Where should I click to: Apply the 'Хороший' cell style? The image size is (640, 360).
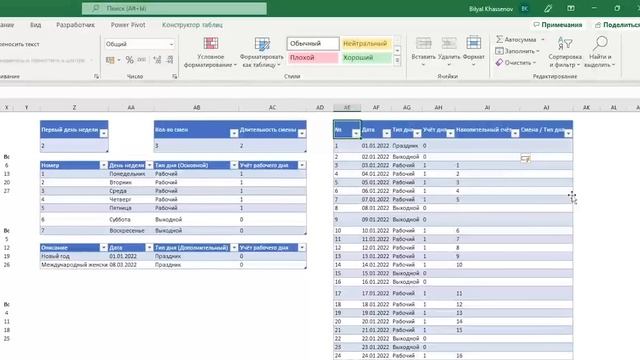(x=366, y=58)
